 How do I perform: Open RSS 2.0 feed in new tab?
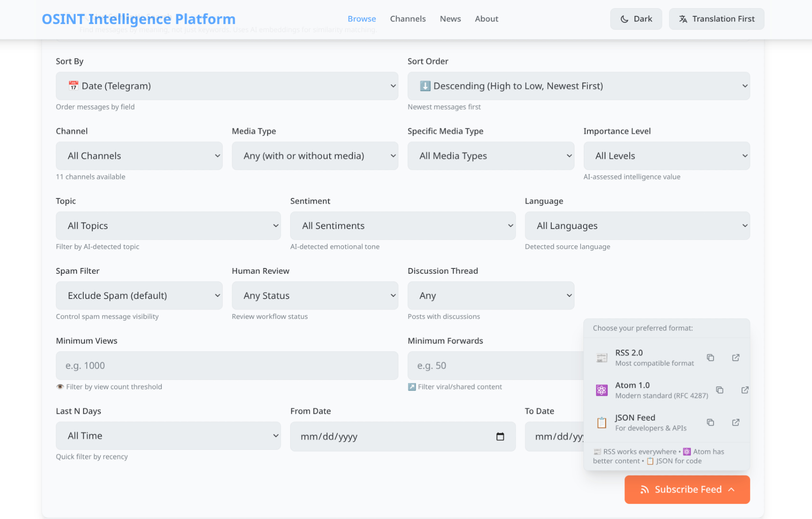coord(736,357)
